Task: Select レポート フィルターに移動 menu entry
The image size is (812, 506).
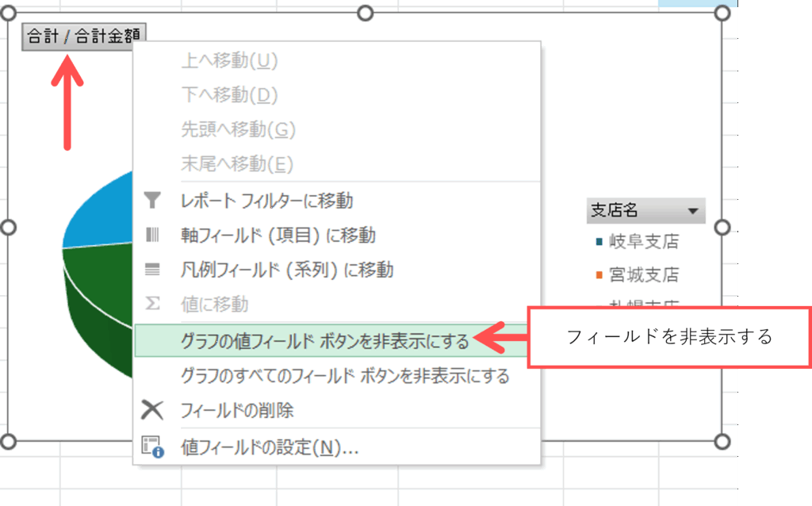Action: pos(266,201)
